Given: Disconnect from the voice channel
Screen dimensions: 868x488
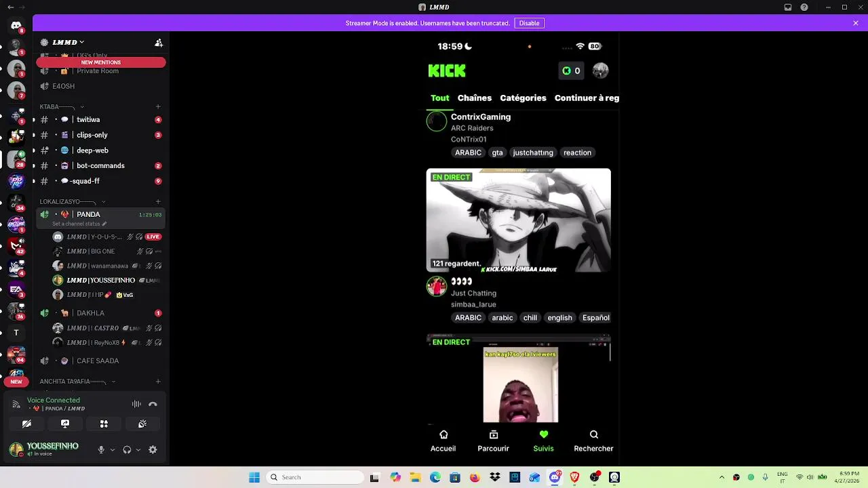Looking at the screenshot, I should (x=153, y=404).
